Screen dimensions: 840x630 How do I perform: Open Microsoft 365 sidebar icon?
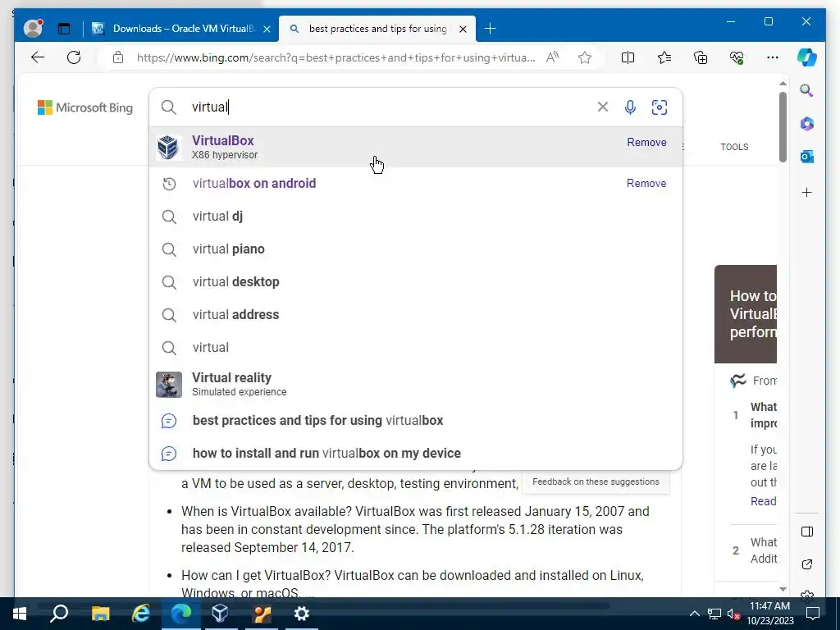[807, 124]
